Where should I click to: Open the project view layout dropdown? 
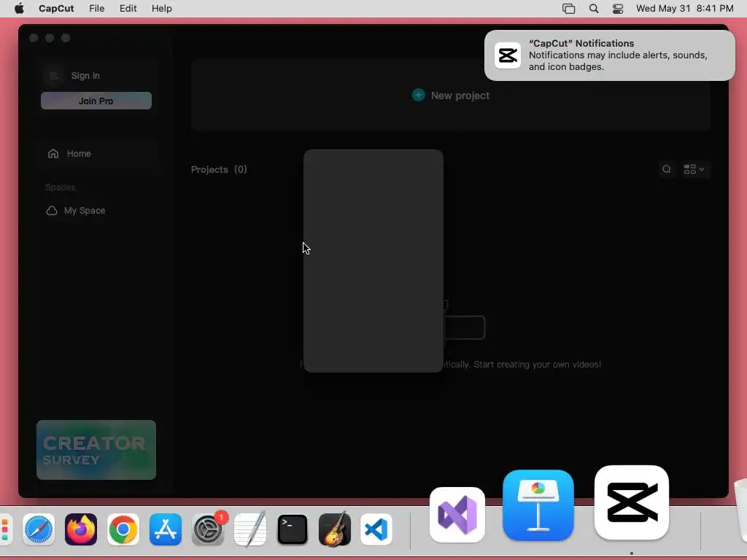694,169
